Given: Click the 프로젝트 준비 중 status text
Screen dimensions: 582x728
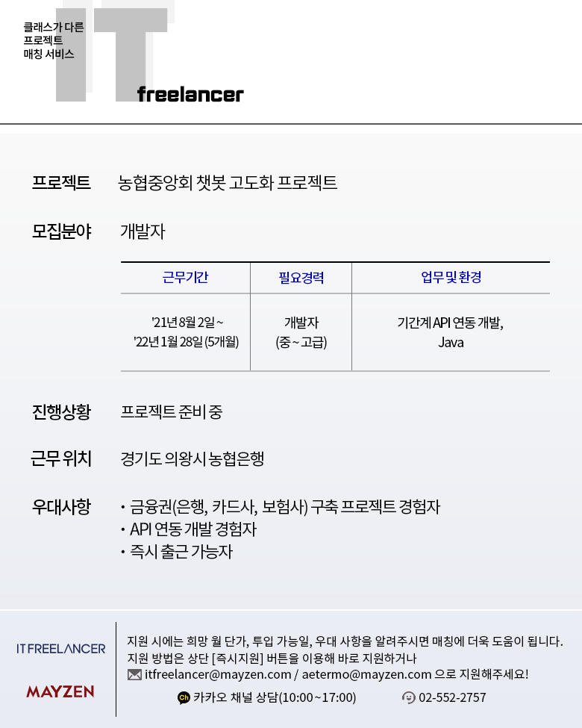Looking at the screenshot, I should click(172, 411).
